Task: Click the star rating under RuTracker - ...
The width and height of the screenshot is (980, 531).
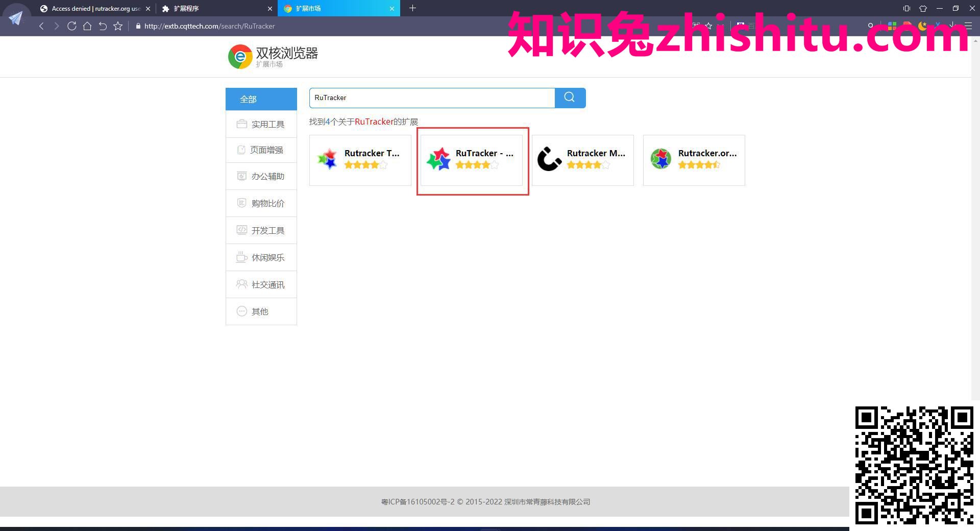Action: (477, 165)
